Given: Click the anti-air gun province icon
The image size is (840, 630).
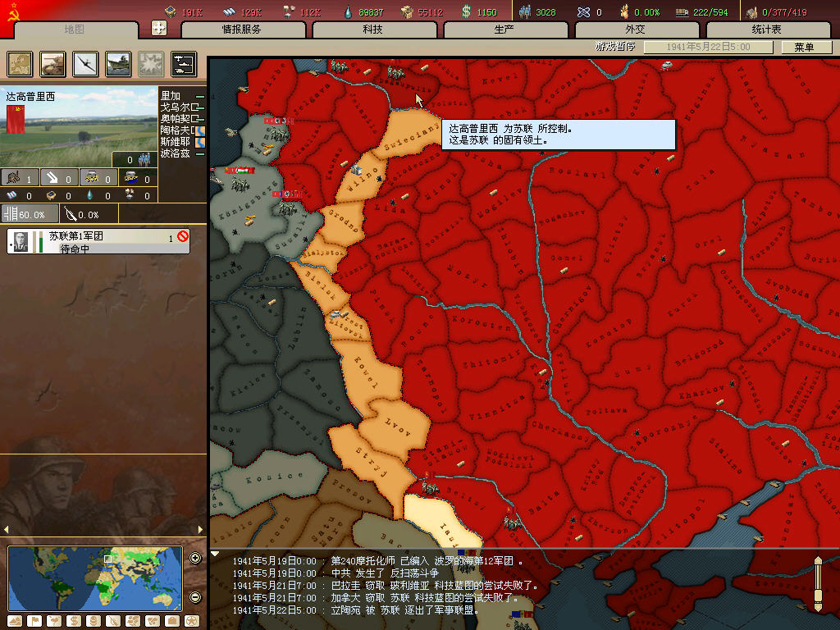Looking at the screenshot, I should [x=59, y=178].
